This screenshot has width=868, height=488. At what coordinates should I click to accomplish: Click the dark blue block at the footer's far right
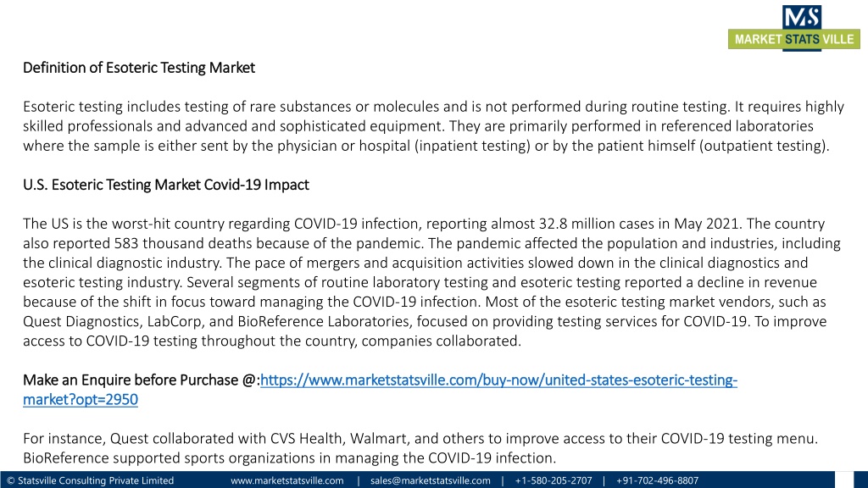pos(861,480)
